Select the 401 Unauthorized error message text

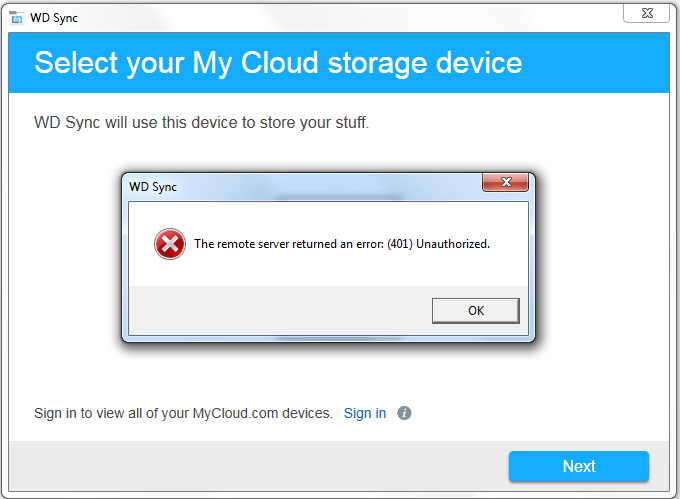342,244
